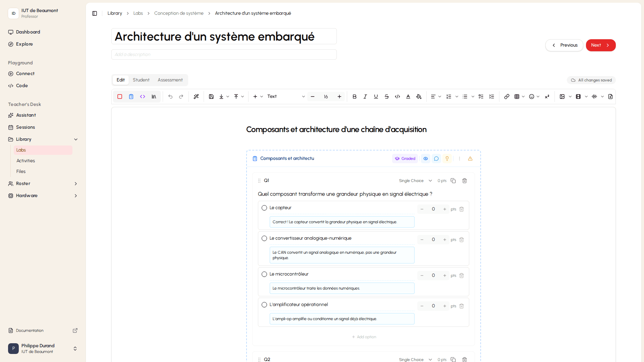Insert a collapsible toggle list
This screenshot has height=362, width=644.
[492, 97]
